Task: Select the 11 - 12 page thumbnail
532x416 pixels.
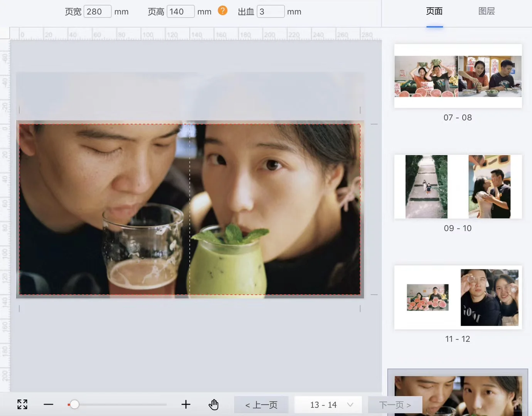Action: coord(458,297)
